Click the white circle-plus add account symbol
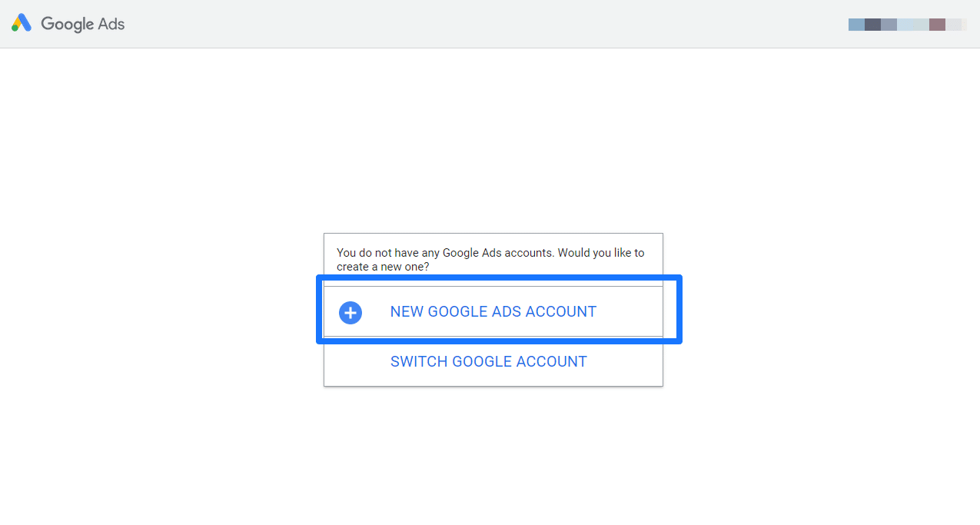Image resolution: width=980 pixels, height=525 pixels. point(350,312)
